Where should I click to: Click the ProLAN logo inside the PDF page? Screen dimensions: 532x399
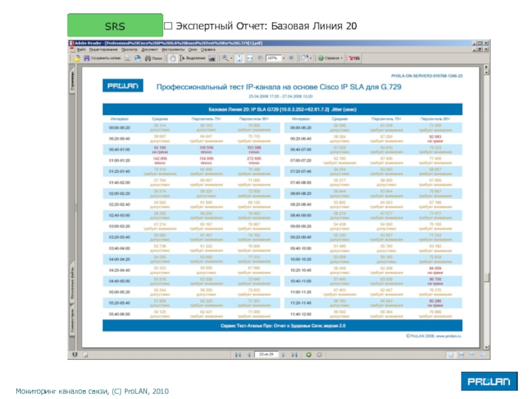point(123,86)
